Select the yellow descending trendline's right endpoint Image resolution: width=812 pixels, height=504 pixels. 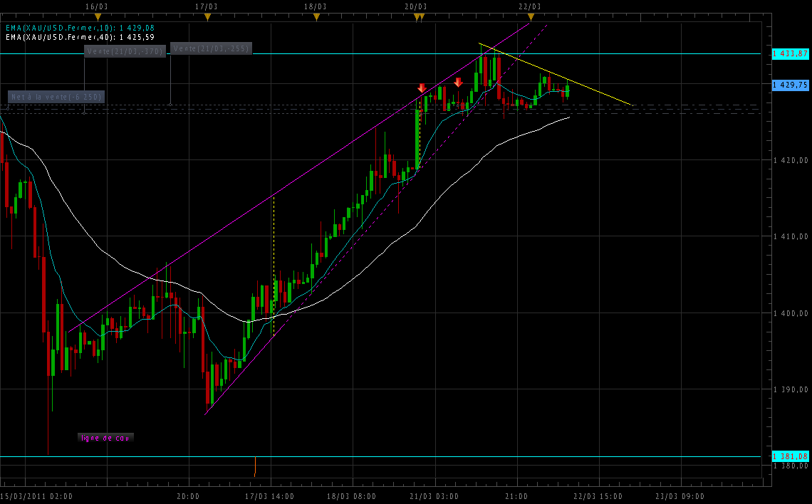tap(632, 105)
